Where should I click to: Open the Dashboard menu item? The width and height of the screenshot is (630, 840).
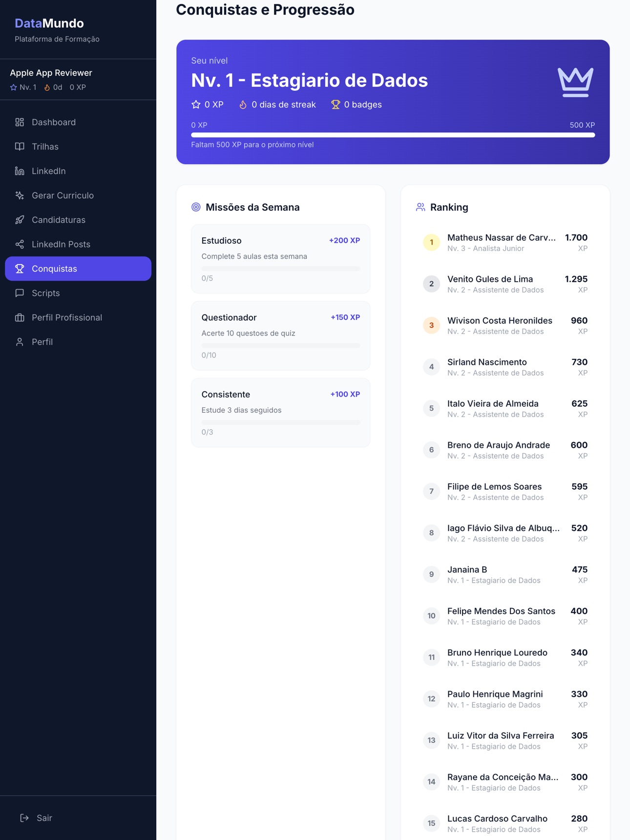coord(78,122)
